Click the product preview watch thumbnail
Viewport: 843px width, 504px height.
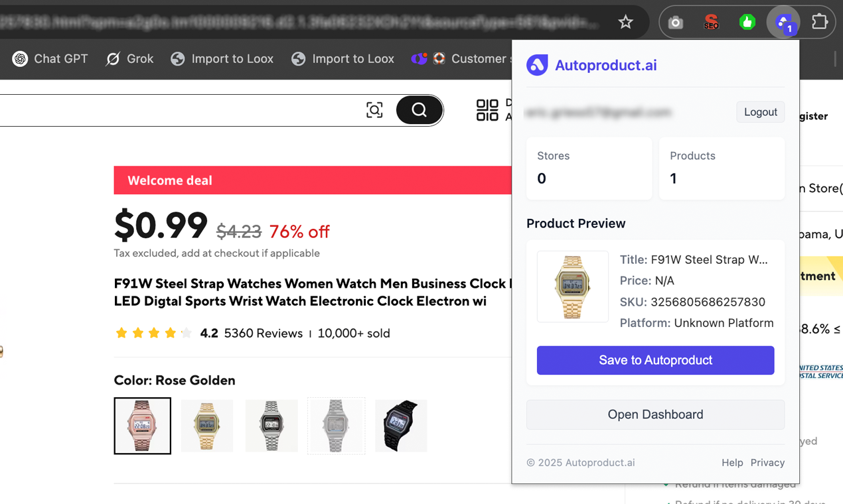tap(572, 286)
